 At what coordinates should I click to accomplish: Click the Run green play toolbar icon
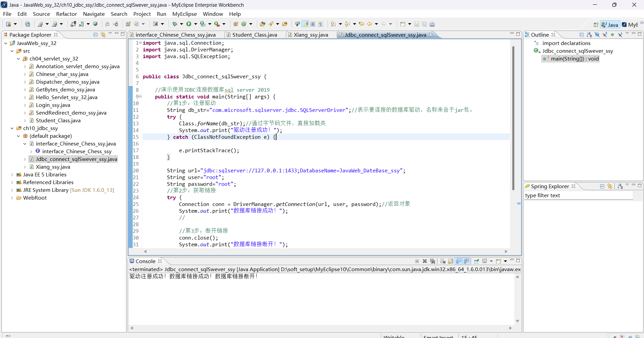coord(189,24)
